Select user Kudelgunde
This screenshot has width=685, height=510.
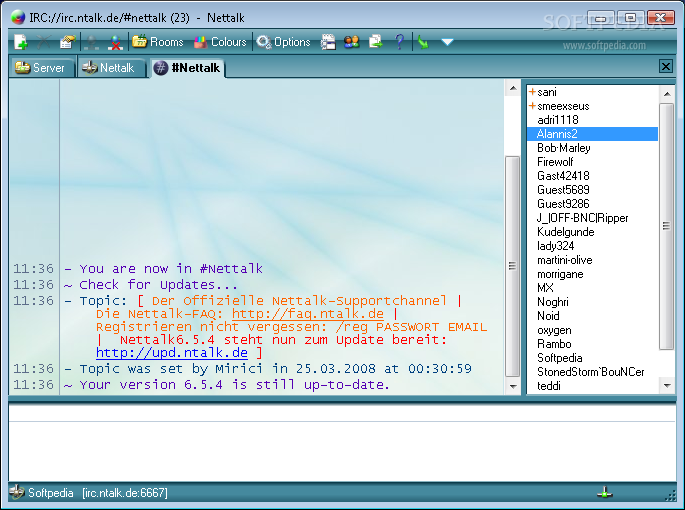coord(592,232)
